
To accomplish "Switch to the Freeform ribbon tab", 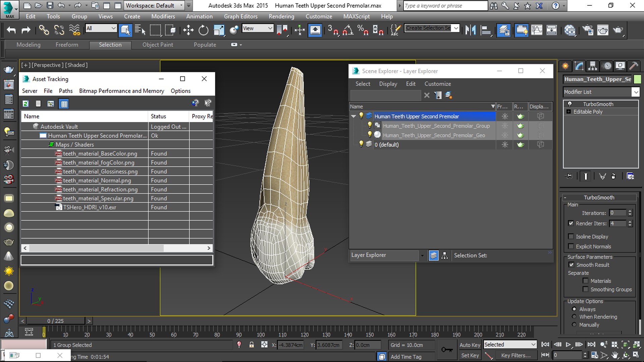I will coord(67,45).
